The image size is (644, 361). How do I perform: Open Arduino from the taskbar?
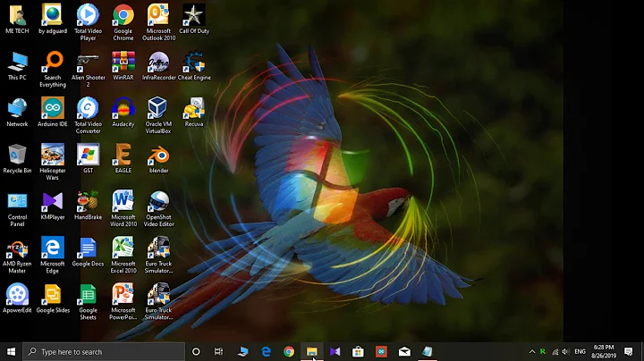[x=381, y=351]
